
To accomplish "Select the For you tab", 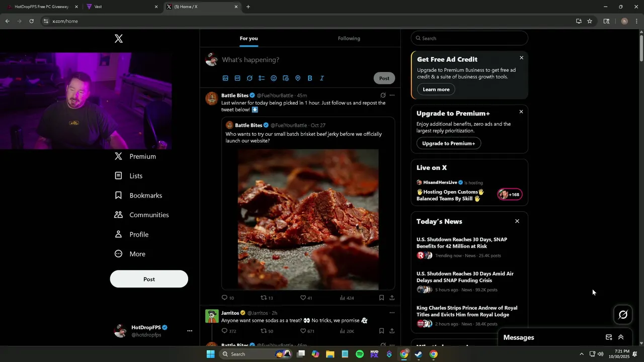I will click(x=249, y=38).
